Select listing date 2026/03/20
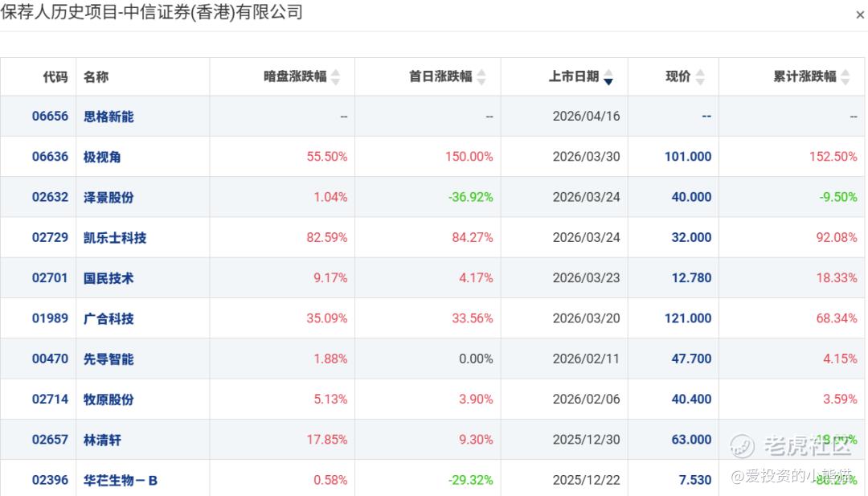868x496 pixels. tap(586, 318)
